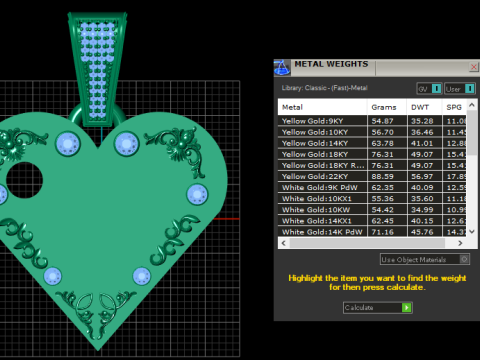Click the 62.35 grams value
Image resolution: width=480 pixels, height=360 pixels.
click(382, 187)
